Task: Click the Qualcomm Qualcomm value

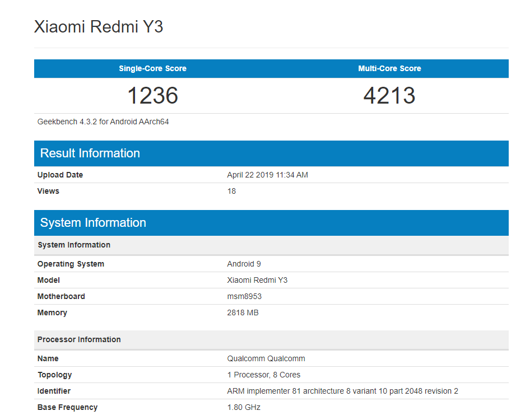Action: pos(266,358)
